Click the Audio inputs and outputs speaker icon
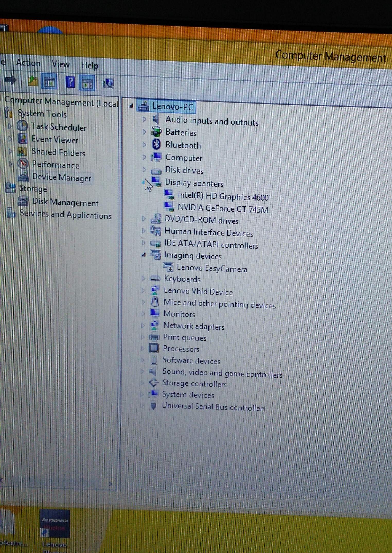 [156, 119]
